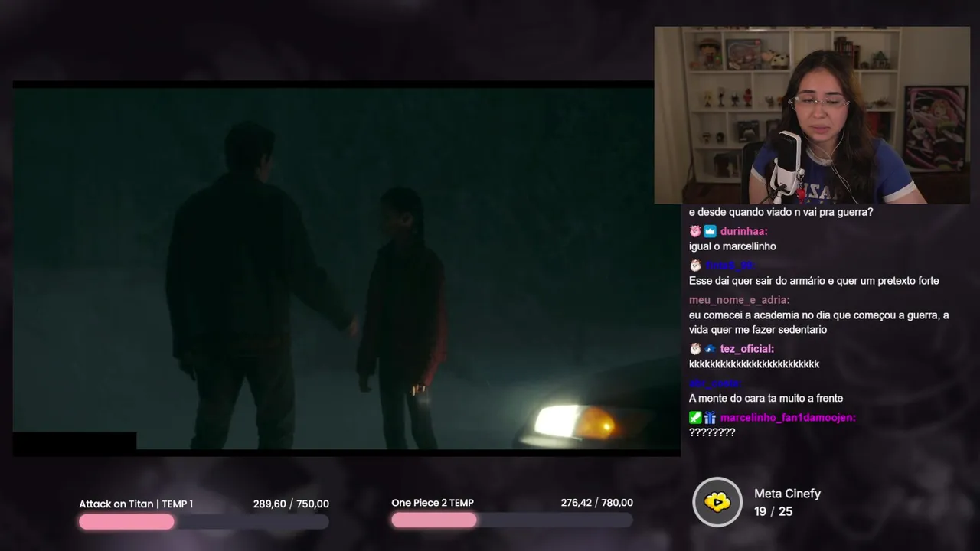Viewport: 980px width, 551px height.
Task: Click the "One Piece 2 TEMP" label
Action: point(433,503)
